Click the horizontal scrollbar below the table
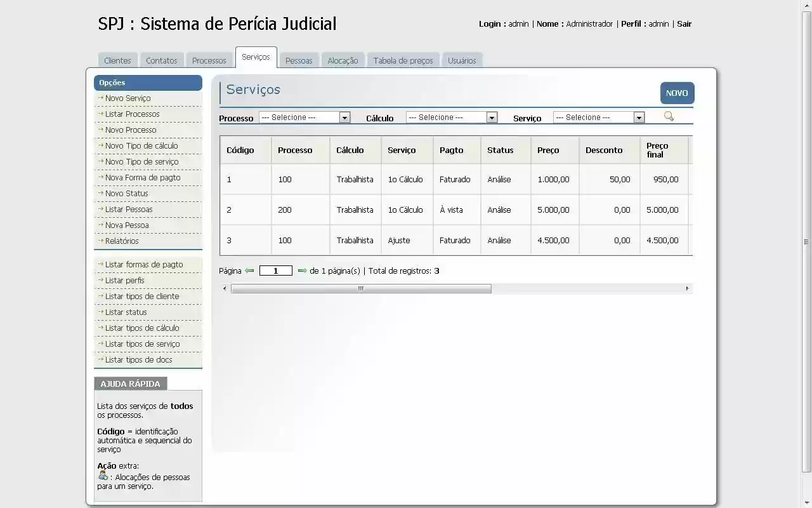This screenshot has height=508, width=812. [360, 288]
